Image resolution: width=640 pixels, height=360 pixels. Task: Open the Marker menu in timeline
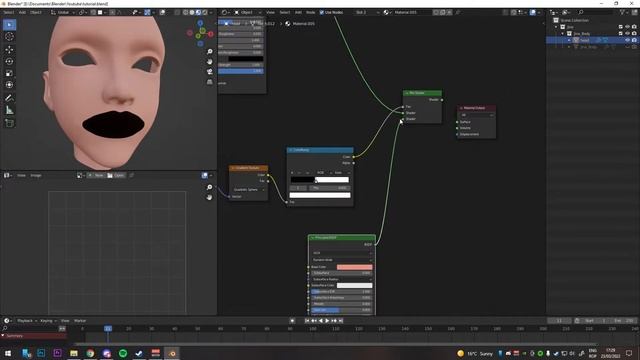[x=80, y=321]
